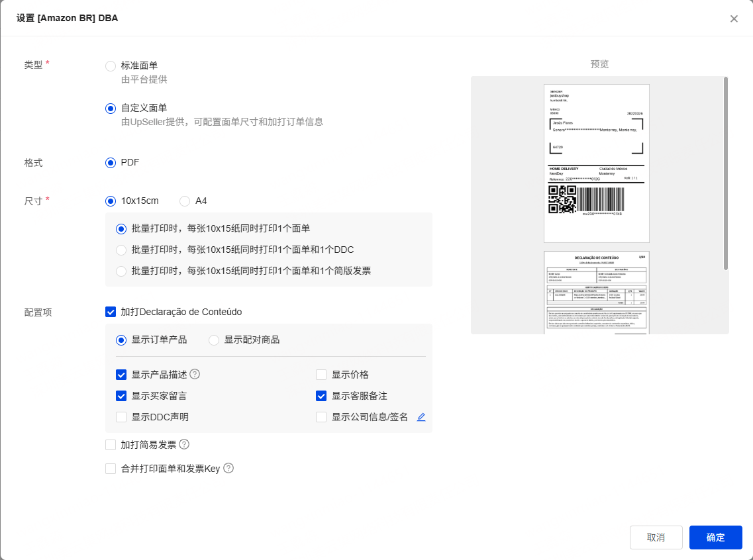Select the 自定义面单 radio option
Image resolution: width=753 pixels, height=560 pixels.
tap(111, 108)
